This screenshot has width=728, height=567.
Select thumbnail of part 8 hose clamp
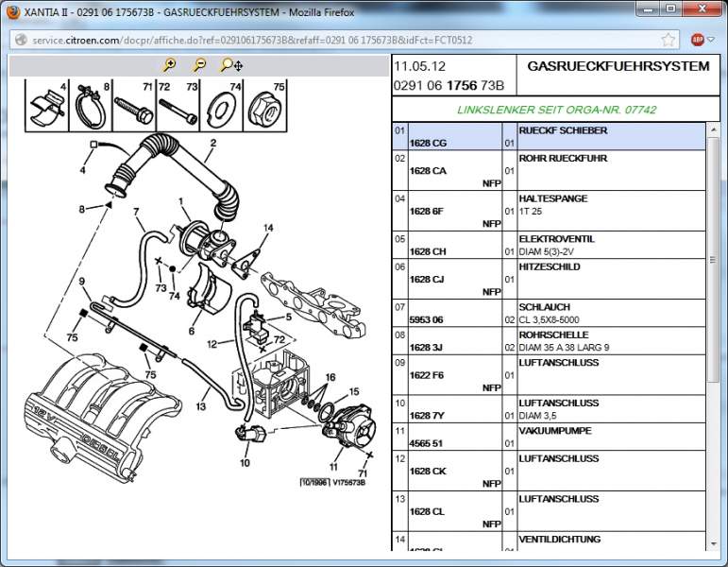point(91,106)
